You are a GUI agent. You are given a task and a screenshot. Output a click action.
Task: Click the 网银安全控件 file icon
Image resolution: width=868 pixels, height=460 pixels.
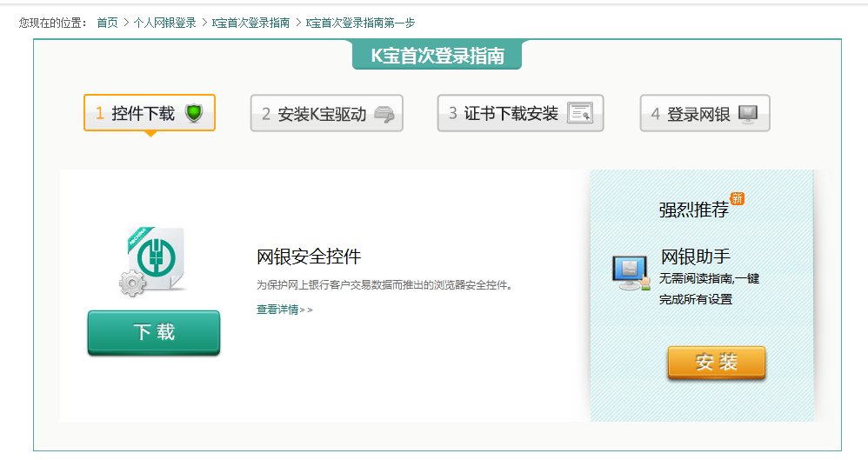154,261
